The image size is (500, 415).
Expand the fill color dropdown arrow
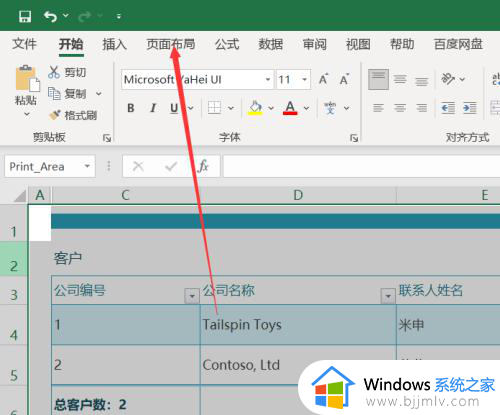pyautogui.click(x=271, y=108)
